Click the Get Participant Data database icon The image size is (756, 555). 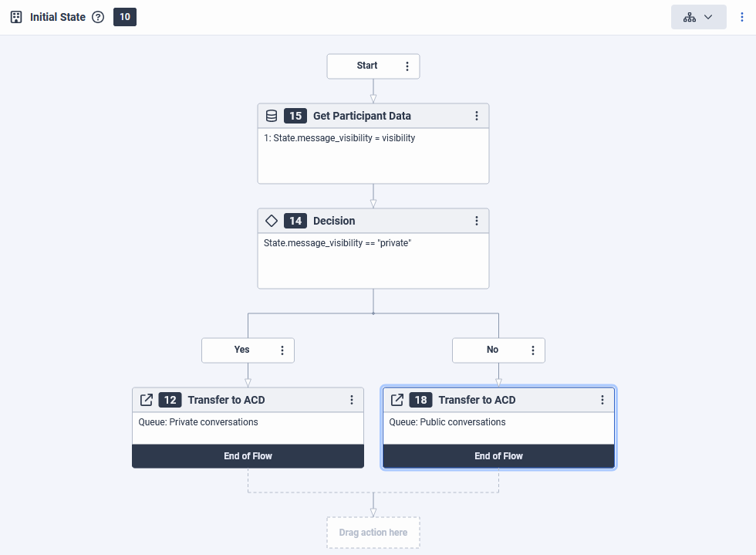click(x=272, y=116)
